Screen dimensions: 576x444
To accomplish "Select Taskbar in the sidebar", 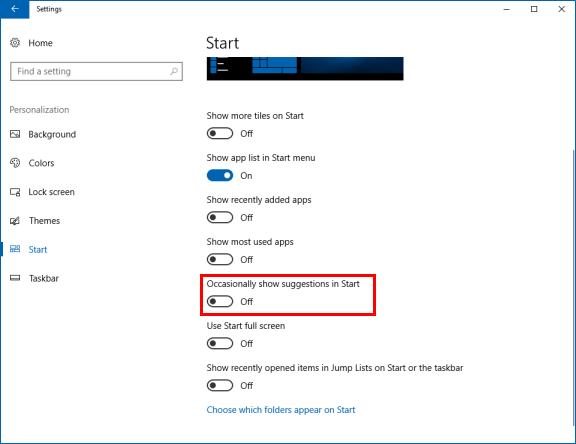I will pos(44,278).
